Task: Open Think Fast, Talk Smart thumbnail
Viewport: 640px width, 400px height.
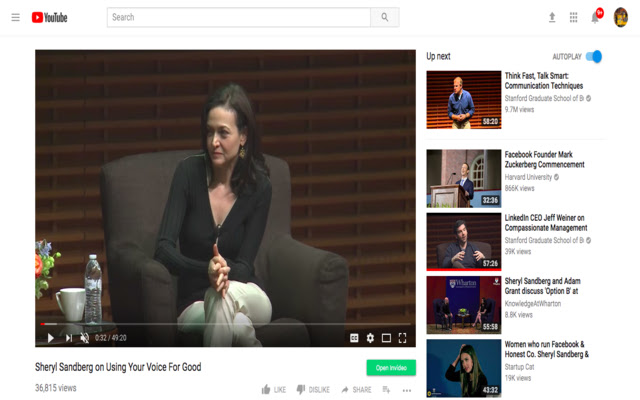Action: pyautogui.click(x=464, y=100)
